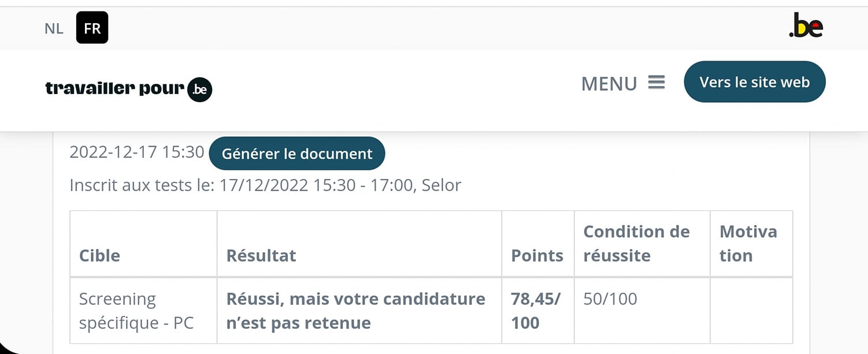The height and width of the screenshot is (354, 868).
Task: Click the .be federal logo top right
Action: click(x=806, y=26)
